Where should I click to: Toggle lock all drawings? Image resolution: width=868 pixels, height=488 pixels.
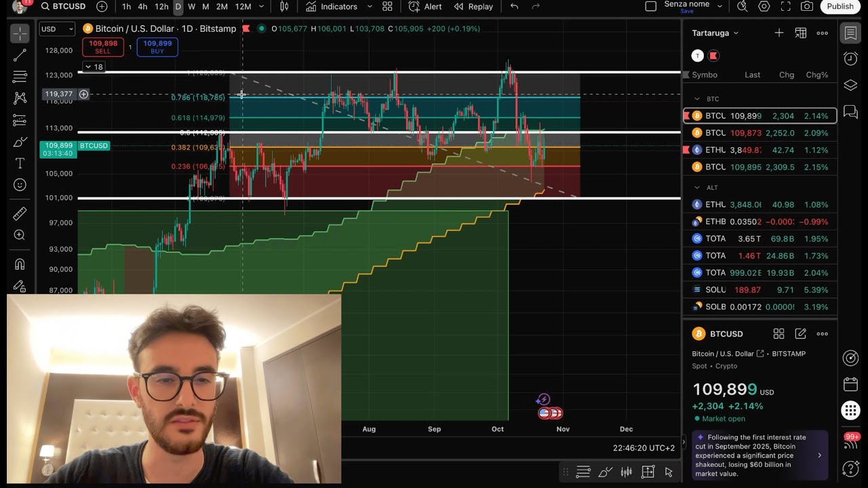pyautogui.click(x=20, y=286)
